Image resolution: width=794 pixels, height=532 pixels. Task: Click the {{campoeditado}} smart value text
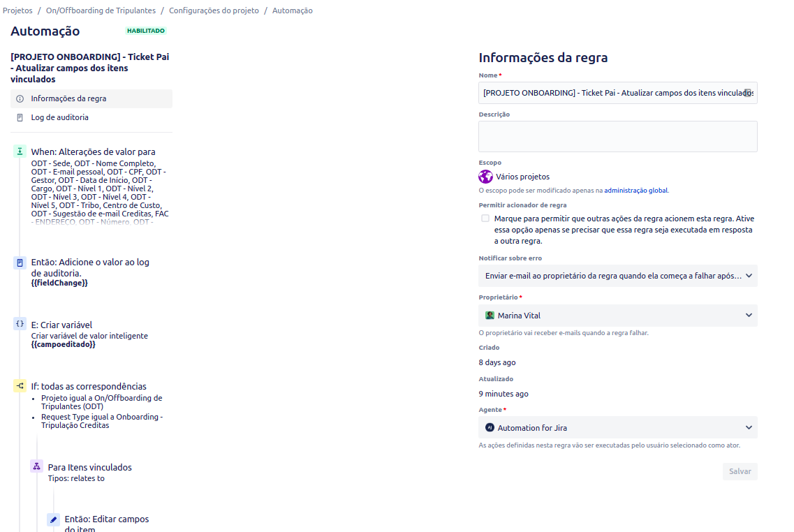click(x=64, y=344)
